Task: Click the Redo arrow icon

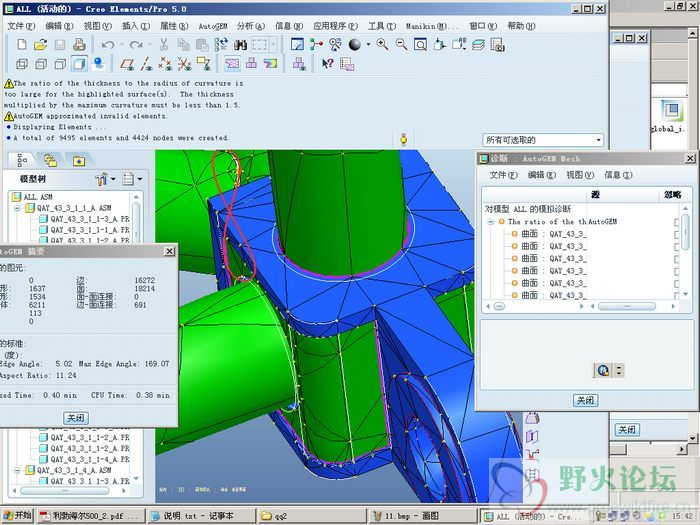Action: (136, 44)
